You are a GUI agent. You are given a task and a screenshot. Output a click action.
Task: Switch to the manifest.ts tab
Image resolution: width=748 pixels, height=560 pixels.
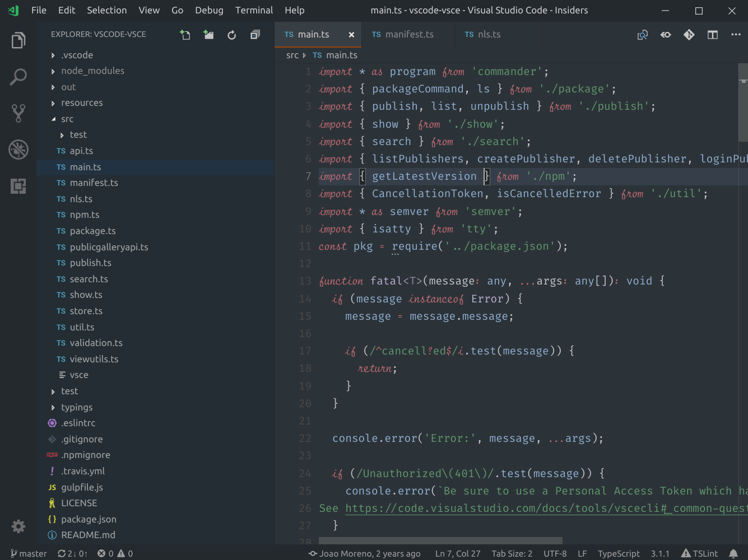point(408,34)
